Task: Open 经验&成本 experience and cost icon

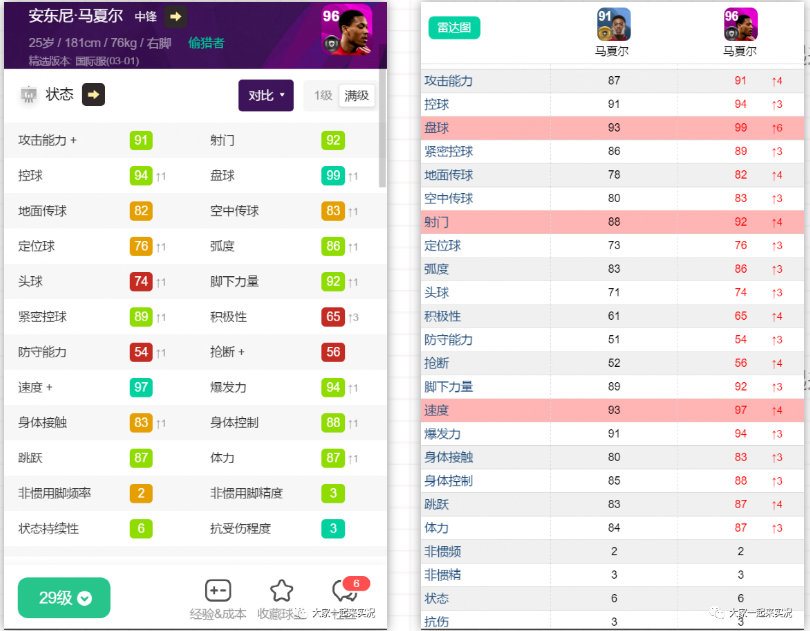Action: [218, 591]
